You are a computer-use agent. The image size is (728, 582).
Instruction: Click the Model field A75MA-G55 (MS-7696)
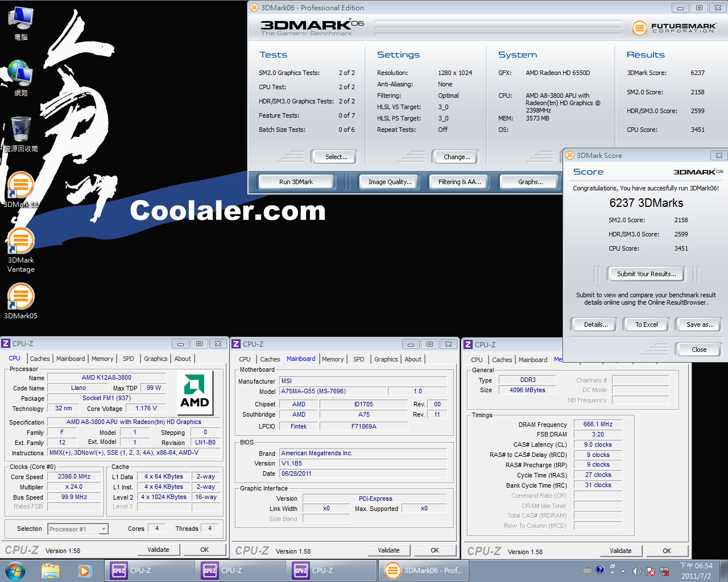[333, 391]
